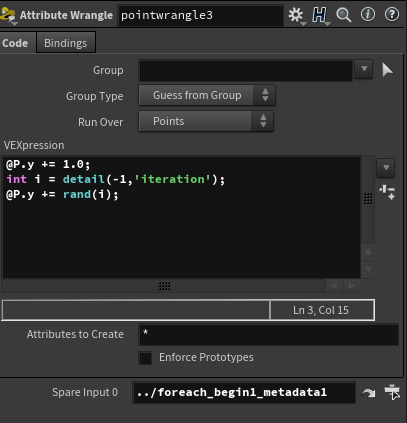Click the Houdini H preset icon

(319, 15)
